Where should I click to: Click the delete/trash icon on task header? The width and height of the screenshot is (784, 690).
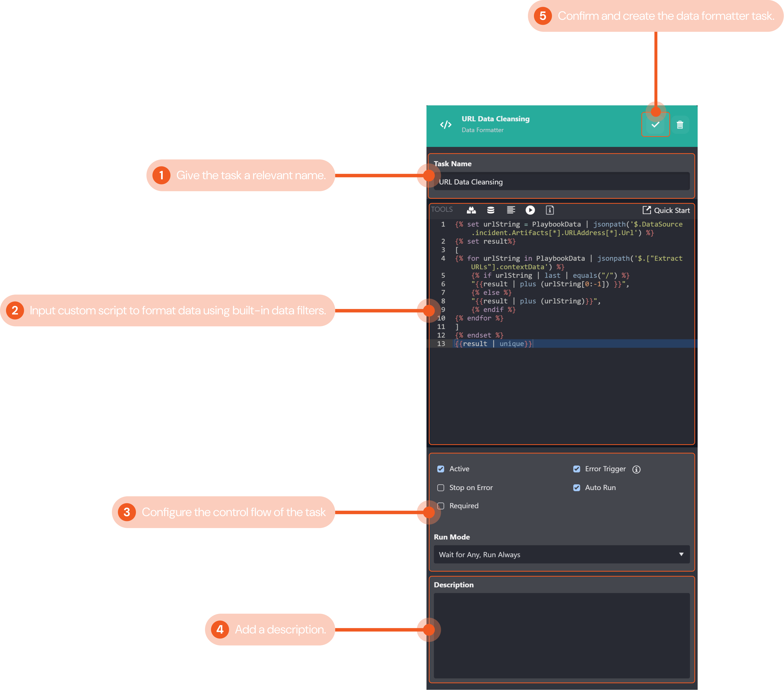[x=680, y=125]
